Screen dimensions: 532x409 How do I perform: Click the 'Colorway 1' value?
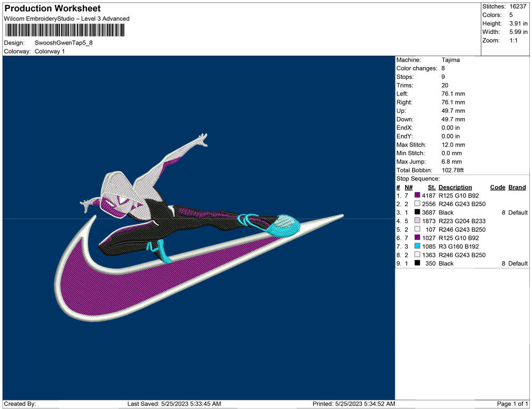49,51
